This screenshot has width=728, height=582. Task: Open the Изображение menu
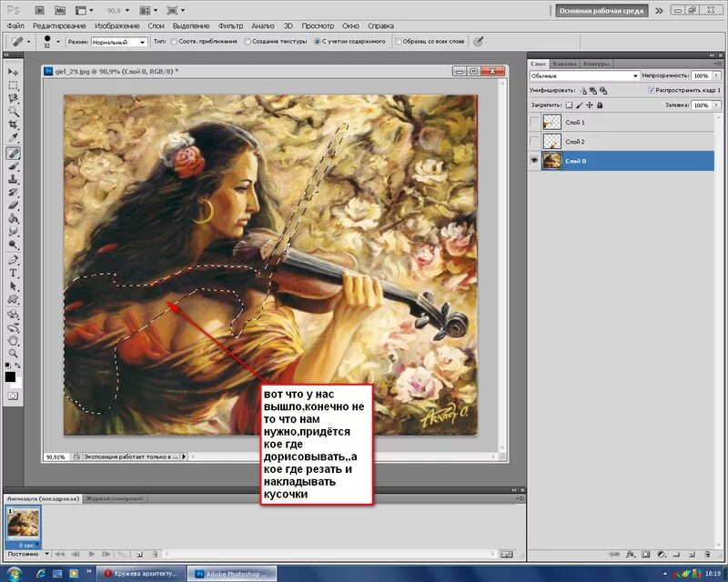click(117, 26)
